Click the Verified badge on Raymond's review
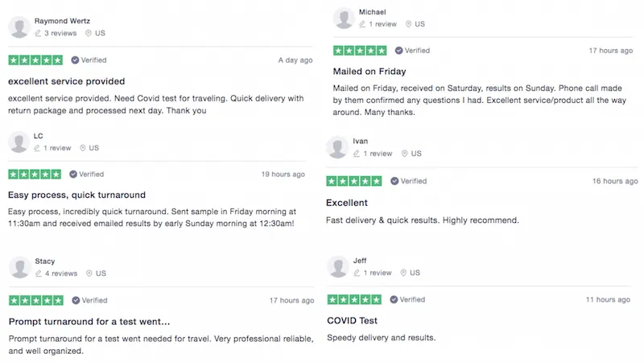 89,60
